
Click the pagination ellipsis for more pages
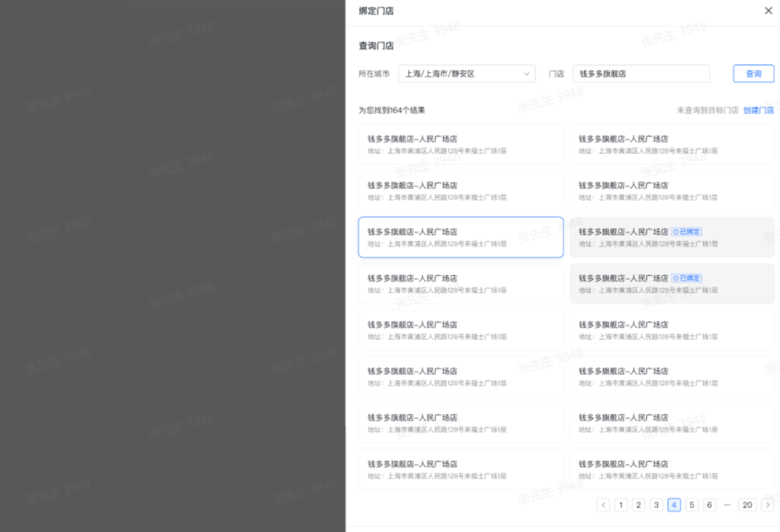727,505
